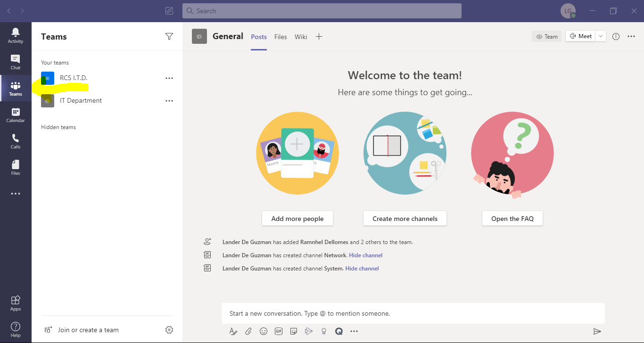This screenshot has height=343, width=644.
Task: Open more options for IT Department team
Action: click(169, 101)
